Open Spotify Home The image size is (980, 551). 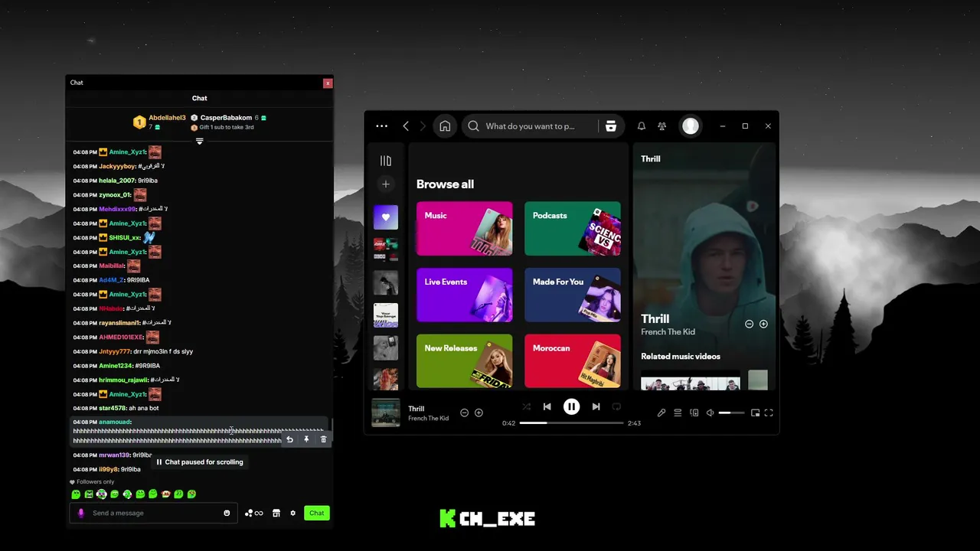445,126
